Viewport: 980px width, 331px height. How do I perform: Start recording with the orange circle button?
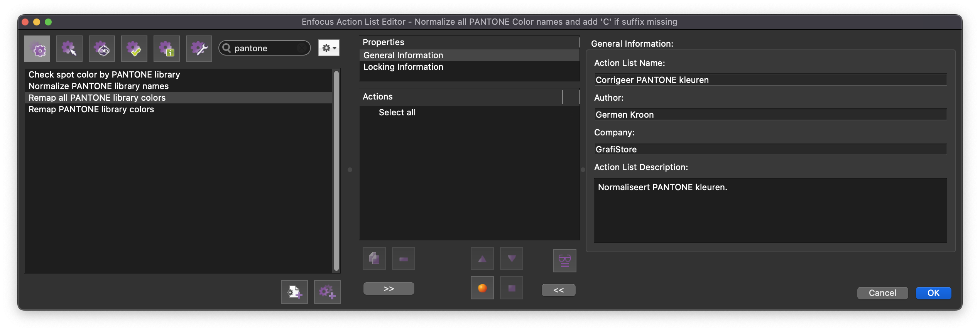482,288
